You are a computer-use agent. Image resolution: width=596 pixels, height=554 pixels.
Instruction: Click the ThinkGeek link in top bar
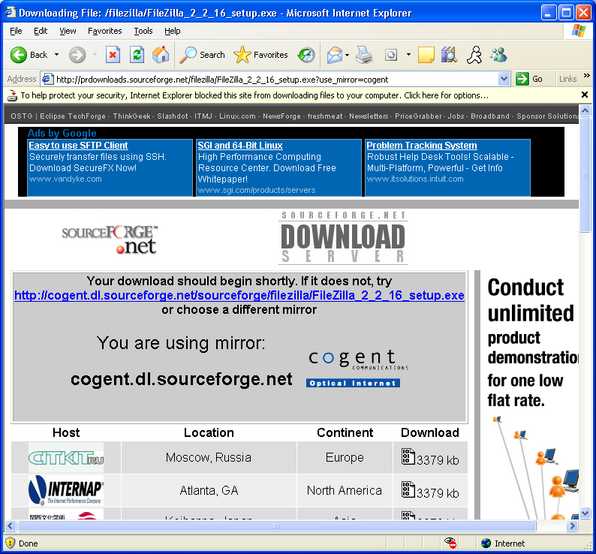click(132, 116)
